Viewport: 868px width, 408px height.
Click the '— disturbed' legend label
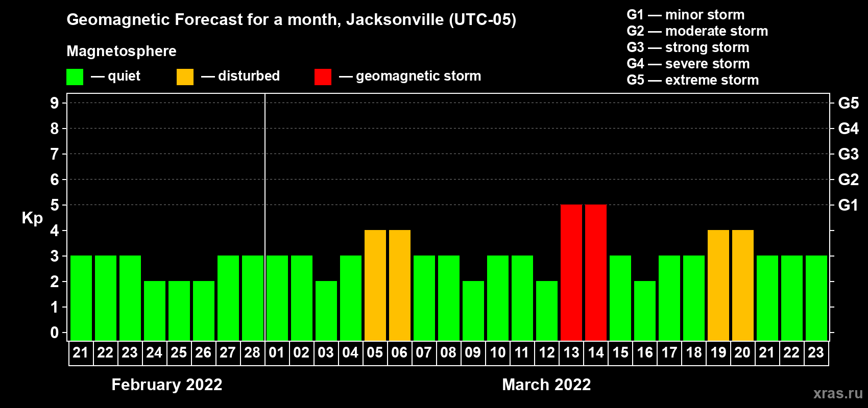point(240,76)
